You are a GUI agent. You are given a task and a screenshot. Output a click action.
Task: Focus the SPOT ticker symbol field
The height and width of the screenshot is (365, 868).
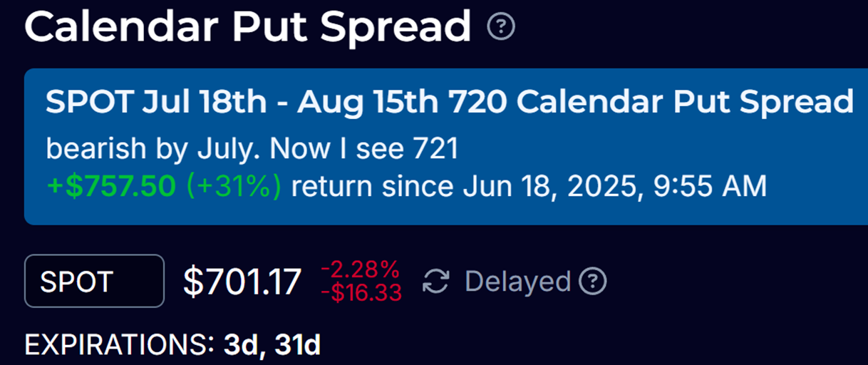pos(94,282)
